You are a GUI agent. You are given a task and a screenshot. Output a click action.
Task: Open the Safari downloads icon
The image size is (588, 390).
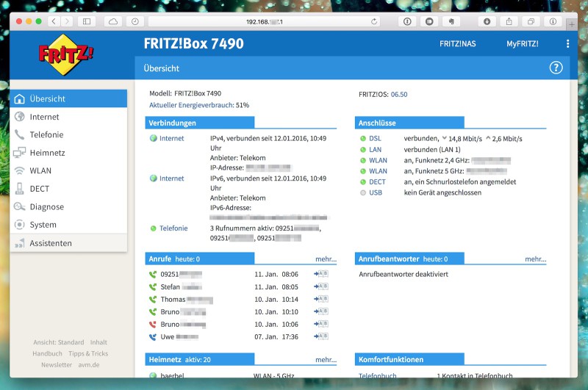(487, 22)
